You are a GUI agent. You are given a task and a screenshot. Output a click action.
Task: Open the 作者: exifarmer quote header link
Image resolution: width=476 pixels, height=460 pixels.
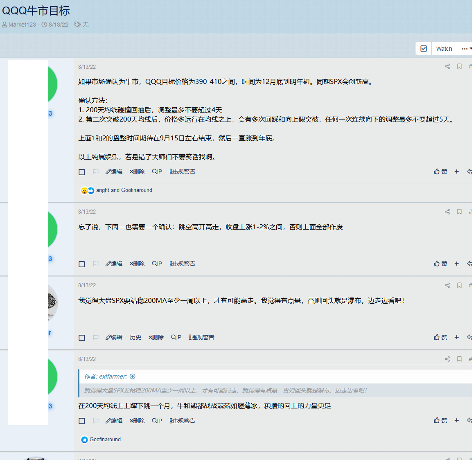tap(105, 377)
